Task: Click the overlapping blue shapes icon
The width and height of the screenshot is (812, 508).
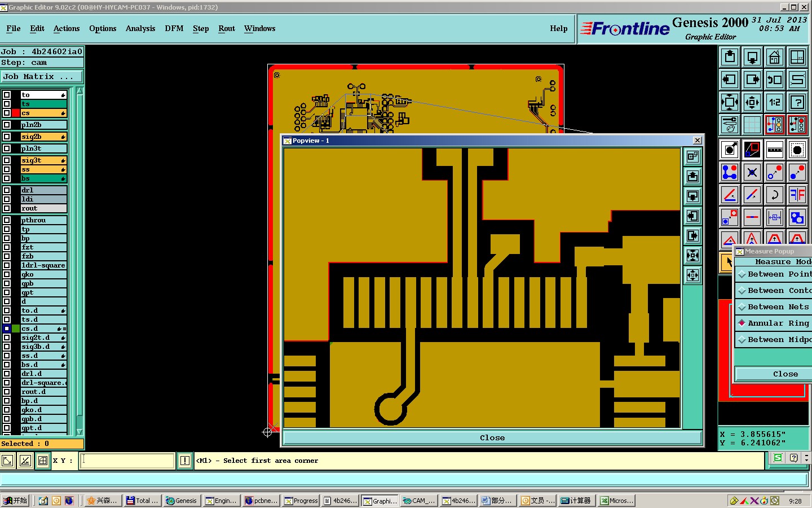Action: (797, 217)
